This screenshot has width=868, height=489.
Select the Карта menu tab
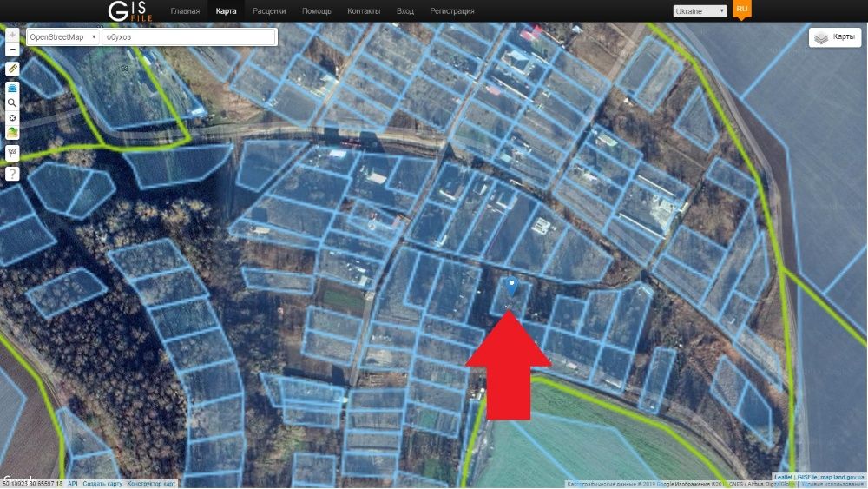tap(226, 11)
